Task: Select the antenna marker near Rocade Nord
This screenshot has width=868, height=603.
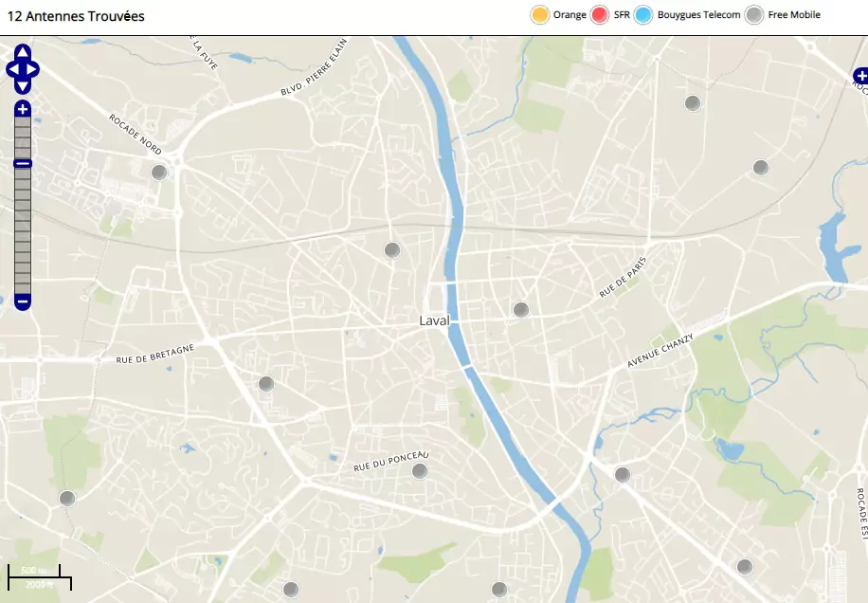Action: [x=159, y=172]
